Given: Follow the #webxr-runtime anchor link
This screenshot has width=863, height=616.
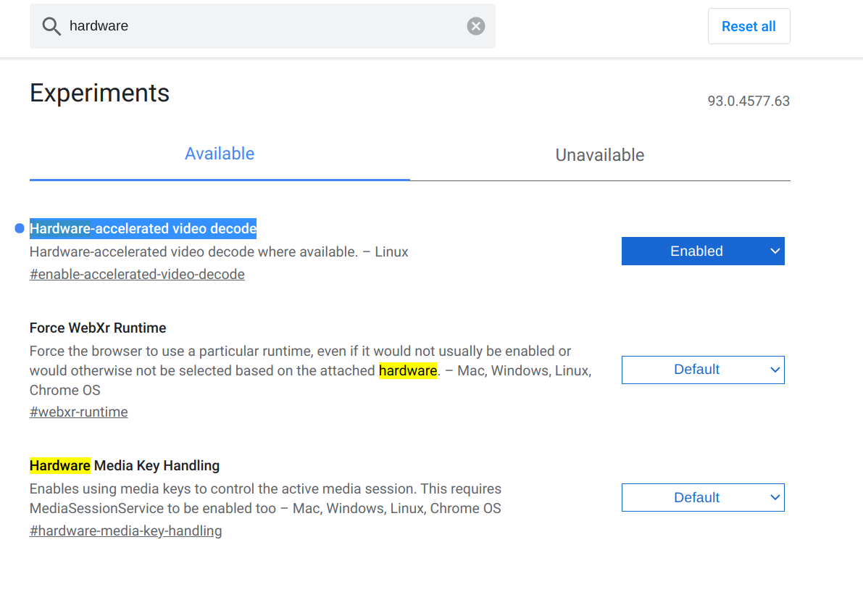Looking at the screenshot, I should pos(78,412).
